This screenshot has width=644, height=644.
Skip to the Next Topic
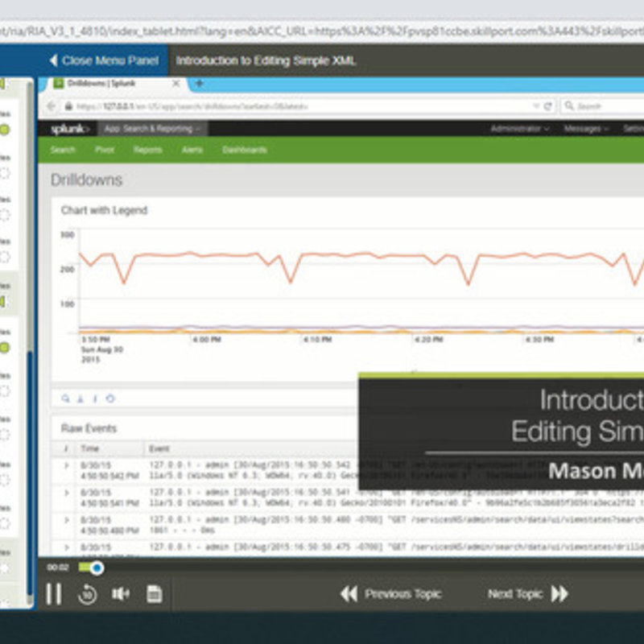528,594
